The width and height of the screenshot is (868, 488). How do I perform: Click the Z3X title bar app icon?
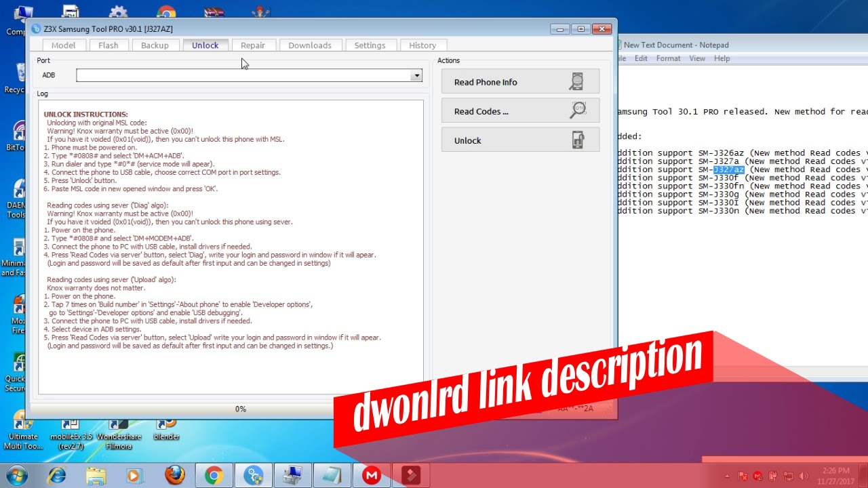click(x=37, y=29)
